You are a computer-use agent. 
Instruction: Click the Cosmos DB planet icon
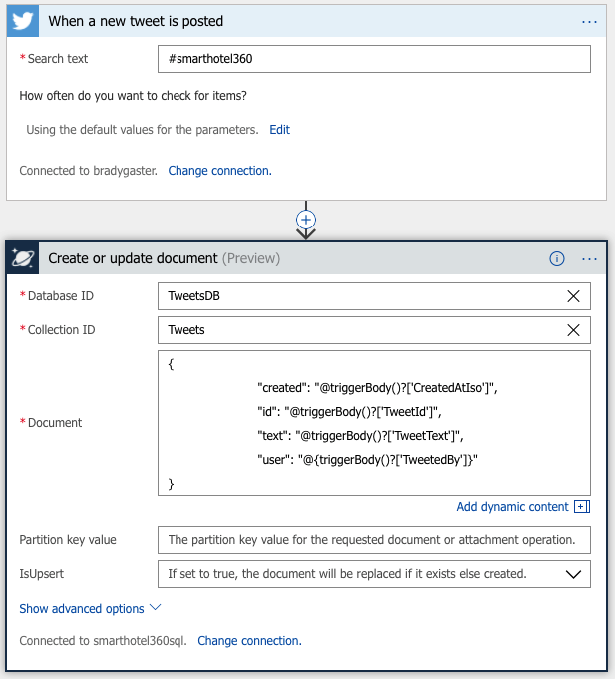point(23,258)
